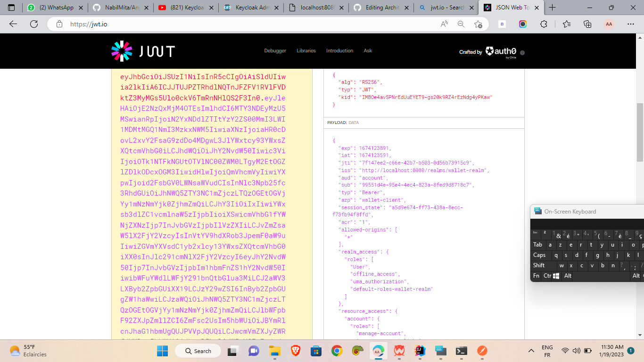Expand hidden icons in the system tray

pyautogui.click(x=531, y=351)
